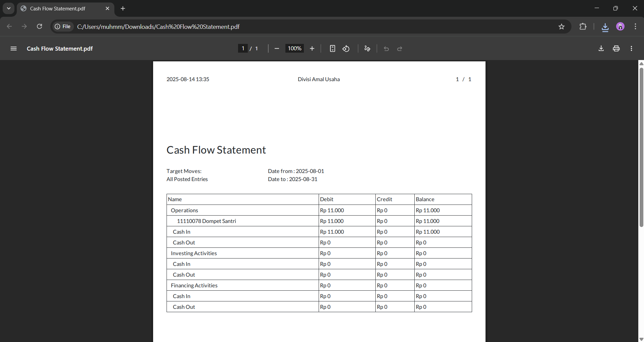Open PDF viewer more actions menu

tap(631, 49)
